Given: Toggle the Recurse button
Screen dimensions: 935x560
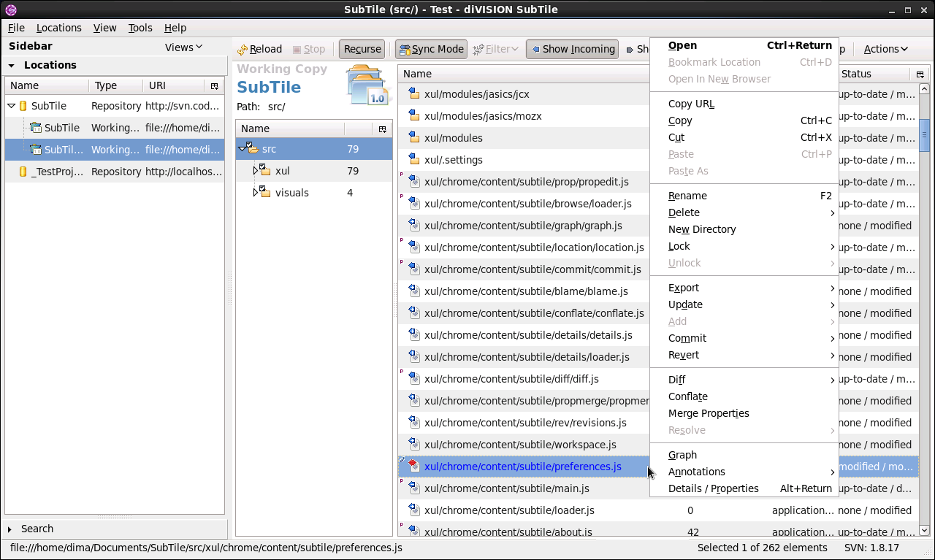Looking at the screenshot, I should [362, 49].
